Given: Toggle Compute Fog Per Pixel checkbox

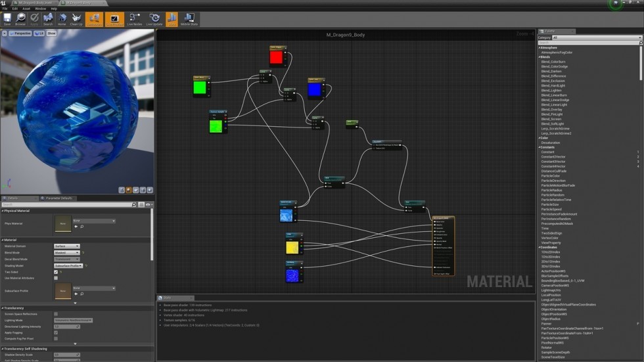Looking at the screenshot, I should (x=56, y=338).
